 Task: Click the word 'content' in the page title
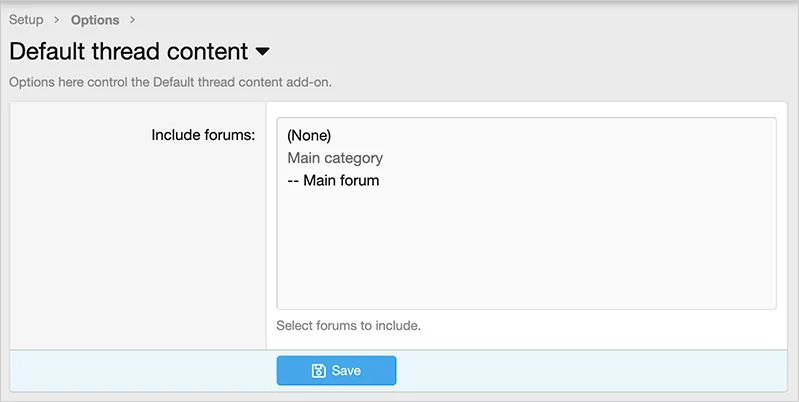(206, 51)
